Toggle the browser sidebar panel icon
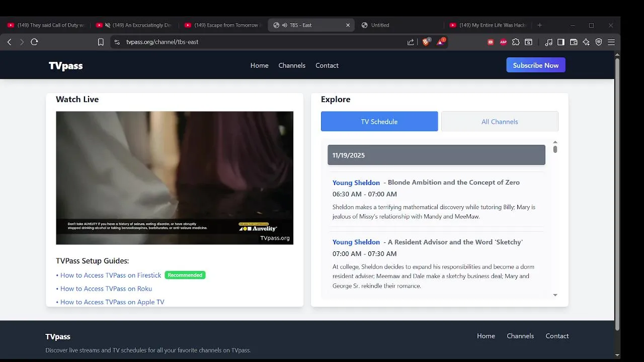 pyautogui.click(x=561, y=42)
